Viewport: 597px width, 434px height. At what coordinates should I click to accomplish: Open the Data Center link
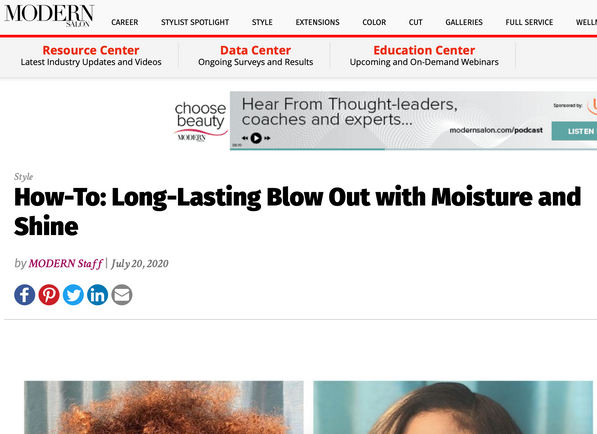[x=255, y=56]
